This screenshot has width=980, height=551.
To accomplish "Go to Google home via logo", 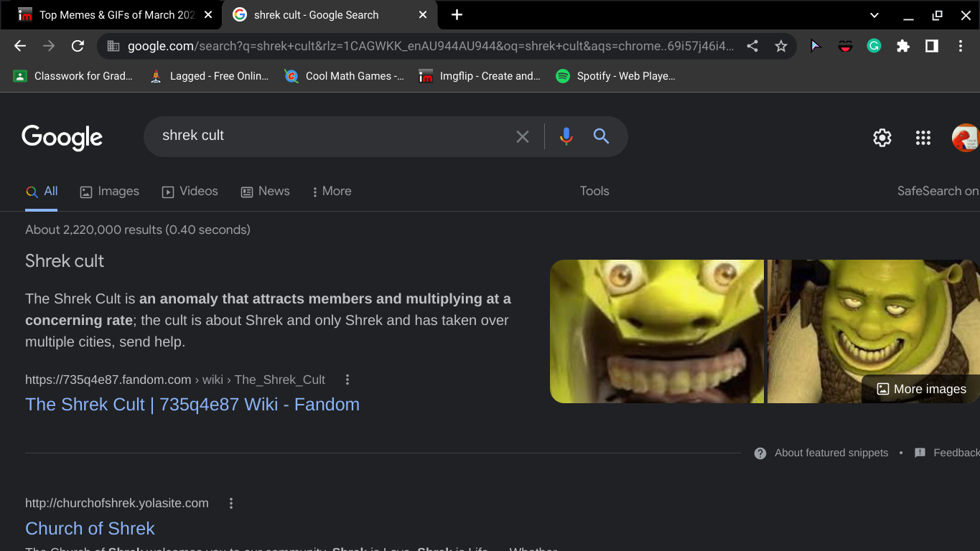I will 62,137.
